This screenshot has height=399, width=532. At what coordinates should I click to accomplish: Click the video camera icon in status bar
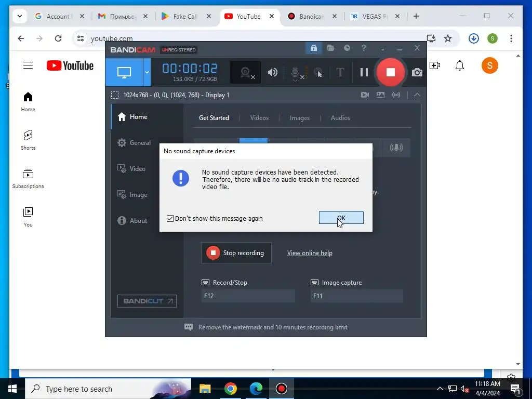point(365,95)
